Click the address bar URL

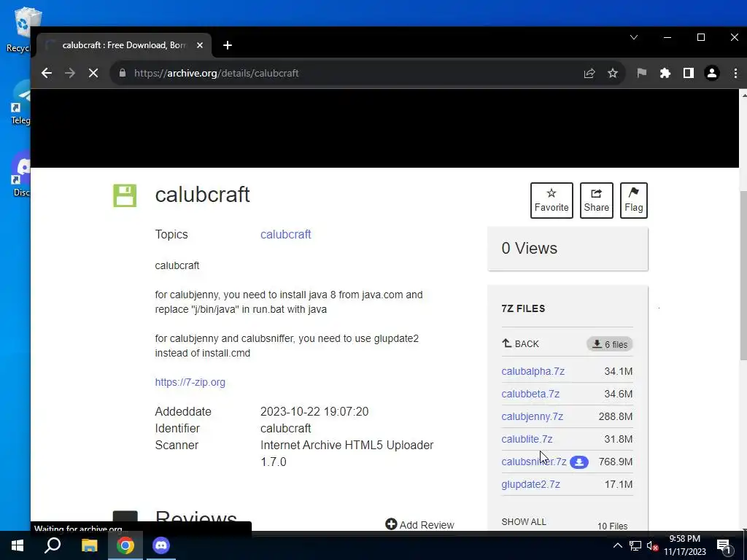(x=216, y=73)
